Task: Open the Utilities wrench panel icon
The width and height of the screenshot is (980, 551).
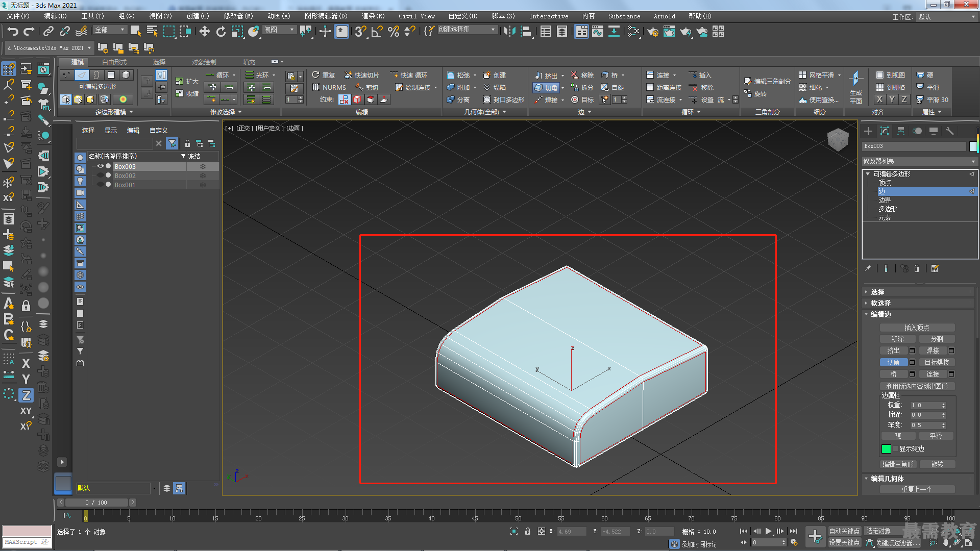Action: coord(950,131)
